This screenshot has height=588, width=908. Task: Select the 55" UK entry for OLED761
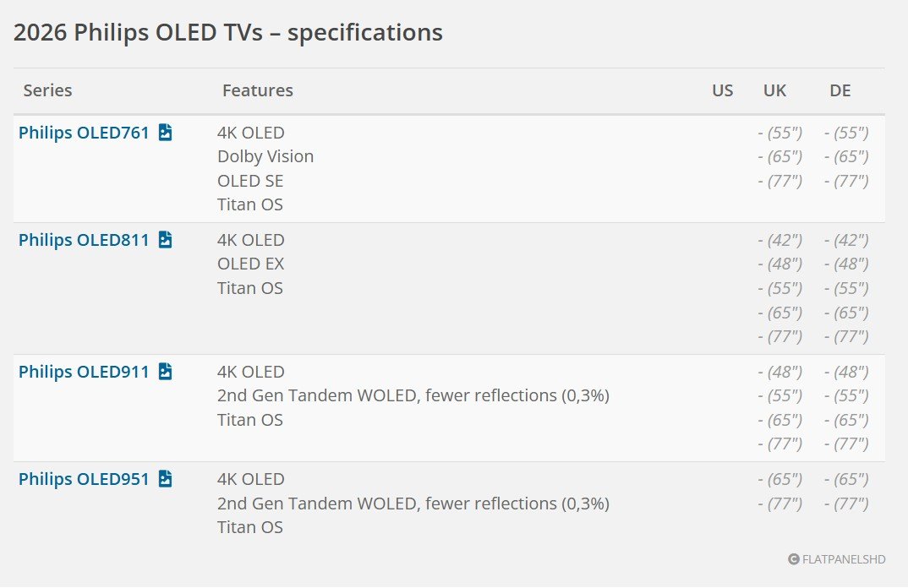click(781, 133)
